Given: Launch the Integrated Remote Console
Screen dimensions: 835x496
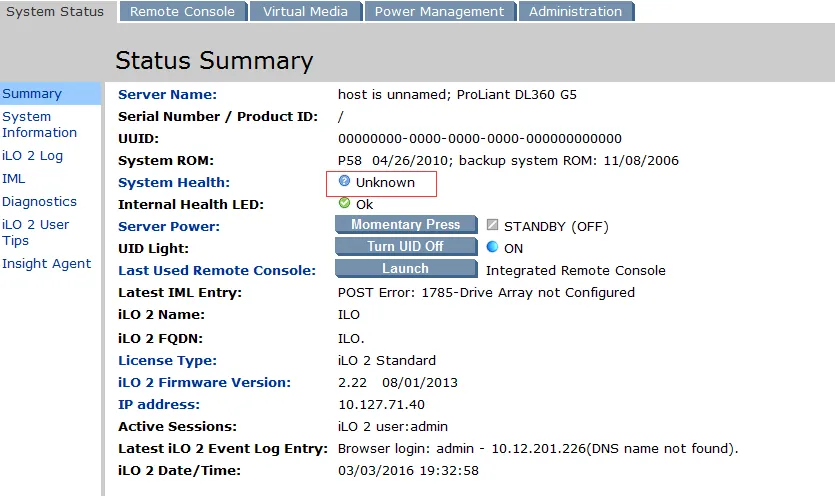Looking at the screenshot, I should click(405, 268).
